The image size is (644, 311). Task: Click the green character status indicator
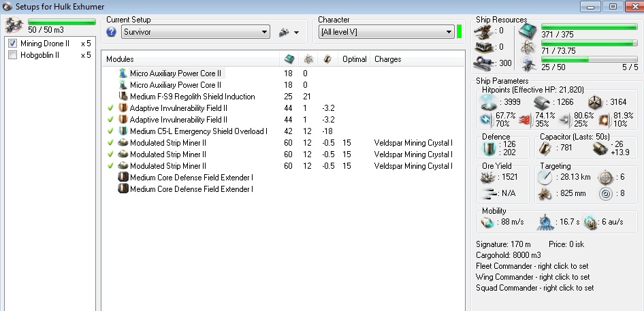click(460, 32)
